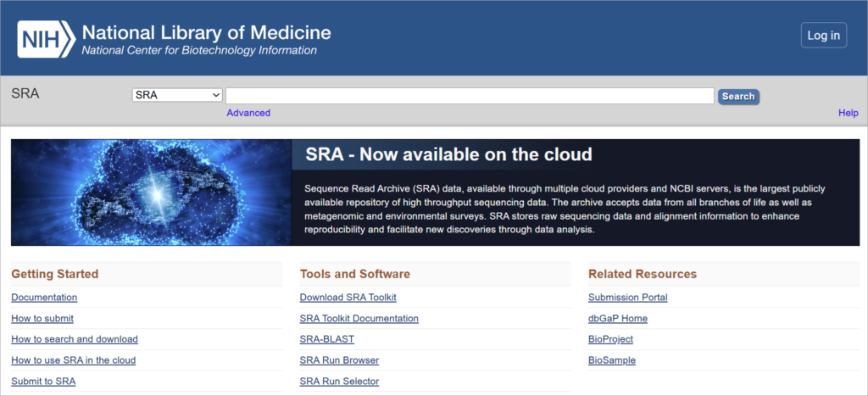Go to Submit to SRA
Image resolution: width=868 pixels, height=396 pixels.
(43, 382)
